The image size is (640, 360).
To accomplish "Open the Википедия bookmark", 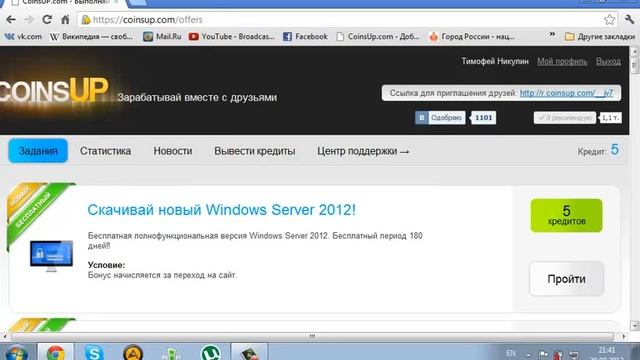I will click(x=91, y=37).
